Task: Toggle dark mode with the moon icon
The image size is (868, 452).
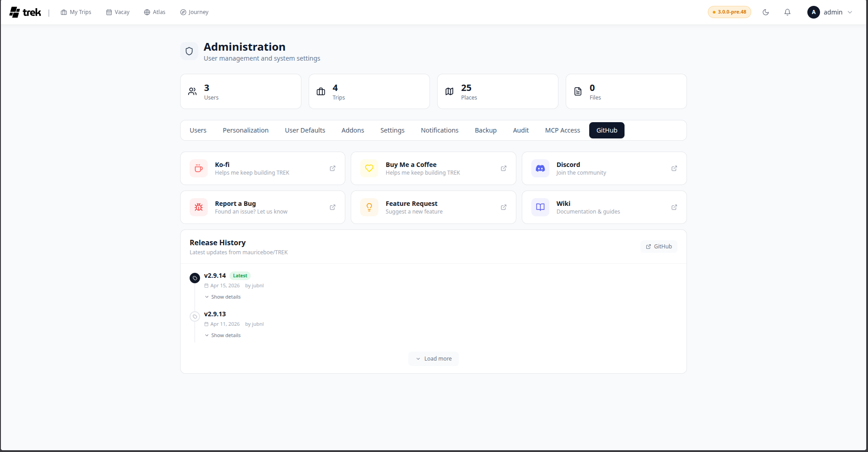Action: [766, 12]
